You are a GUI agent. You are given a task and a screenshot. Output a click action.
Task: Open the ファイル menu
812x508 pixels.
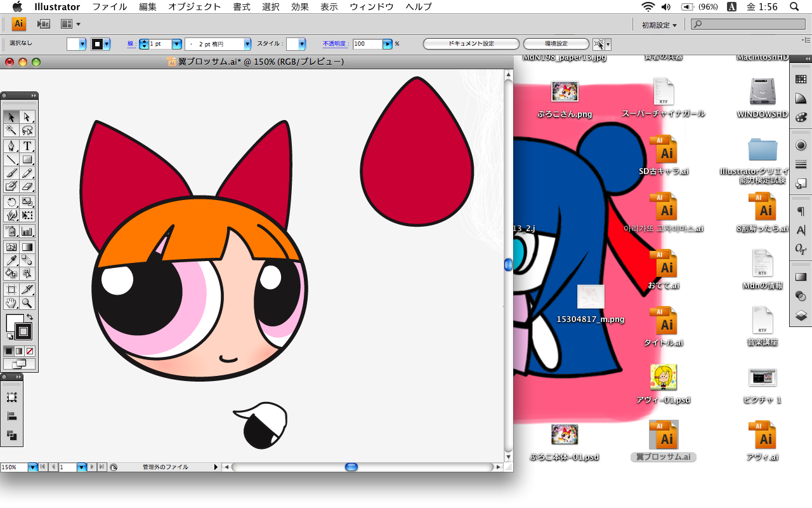[x=109, y=7]
